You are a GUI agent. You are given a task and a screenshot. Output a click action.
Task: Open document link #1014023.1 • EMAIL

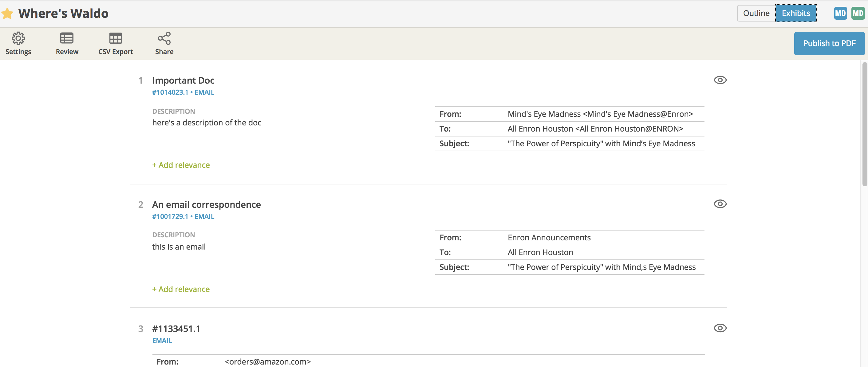183,92
